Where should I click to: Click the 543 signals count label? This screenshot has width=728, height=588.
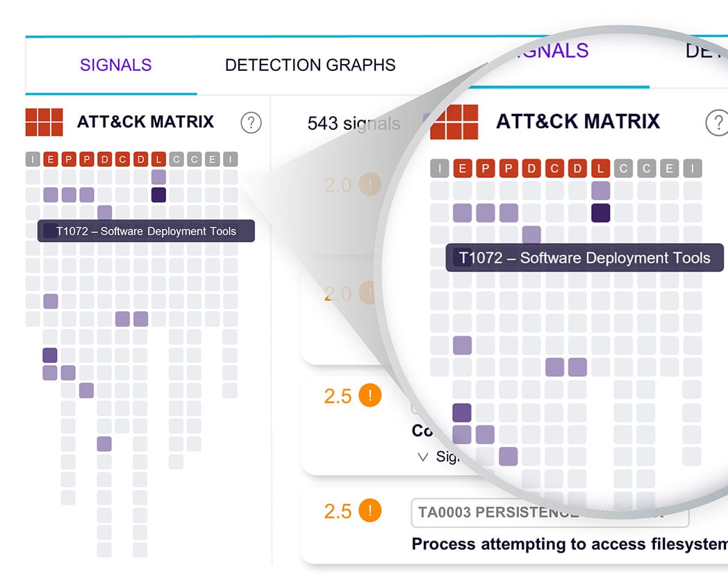[x=354, y=123]
